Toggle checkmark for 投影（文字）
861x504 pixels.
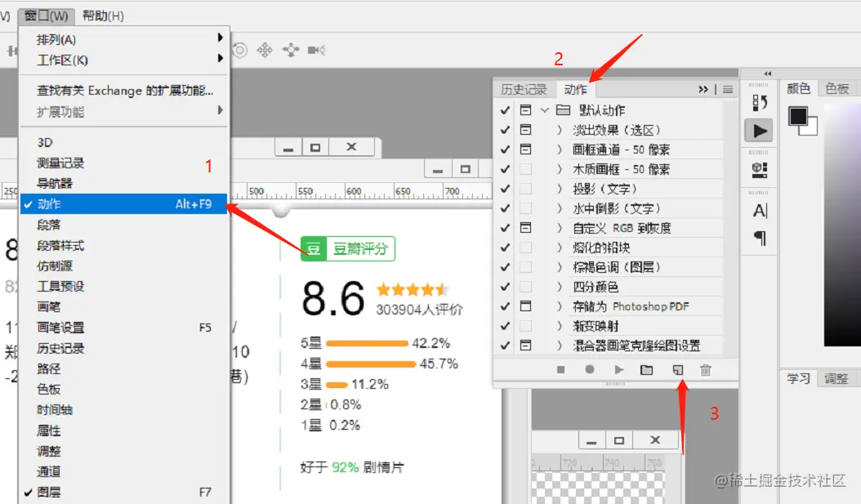pos(505,189)
